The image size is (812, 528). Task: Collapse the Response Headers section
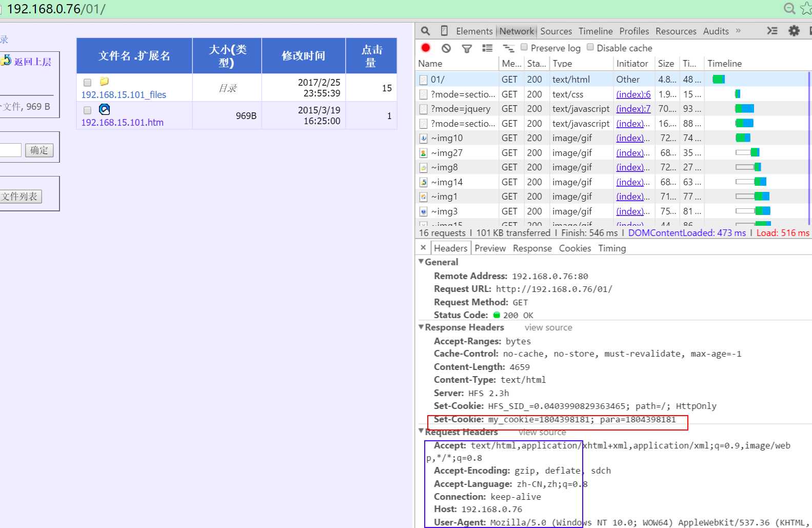(421, 327)
